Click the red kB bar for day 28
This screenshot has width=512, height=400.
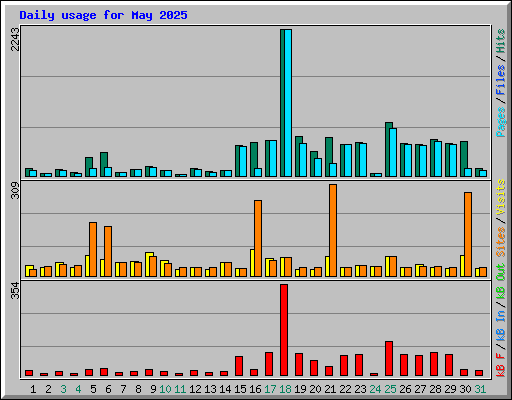(x=434, y=364)
